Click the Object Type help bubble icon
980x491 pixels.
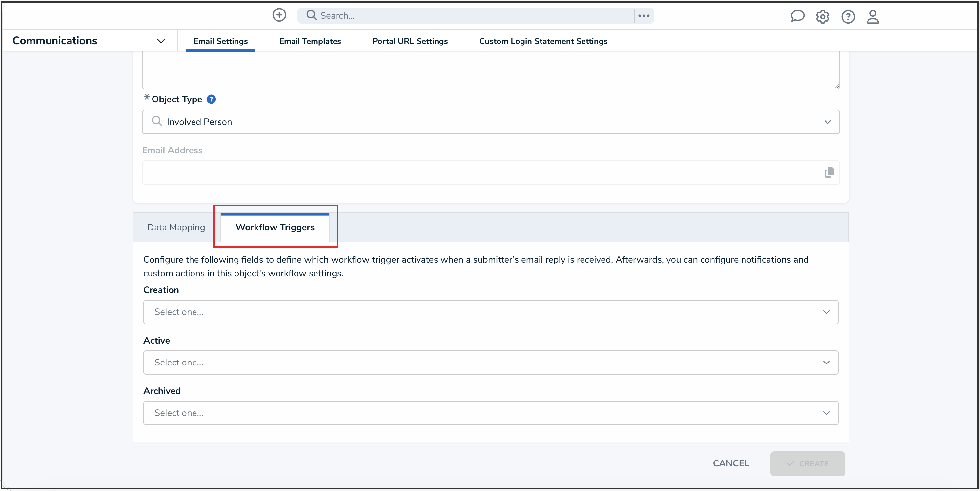click(x=211, y=99)
